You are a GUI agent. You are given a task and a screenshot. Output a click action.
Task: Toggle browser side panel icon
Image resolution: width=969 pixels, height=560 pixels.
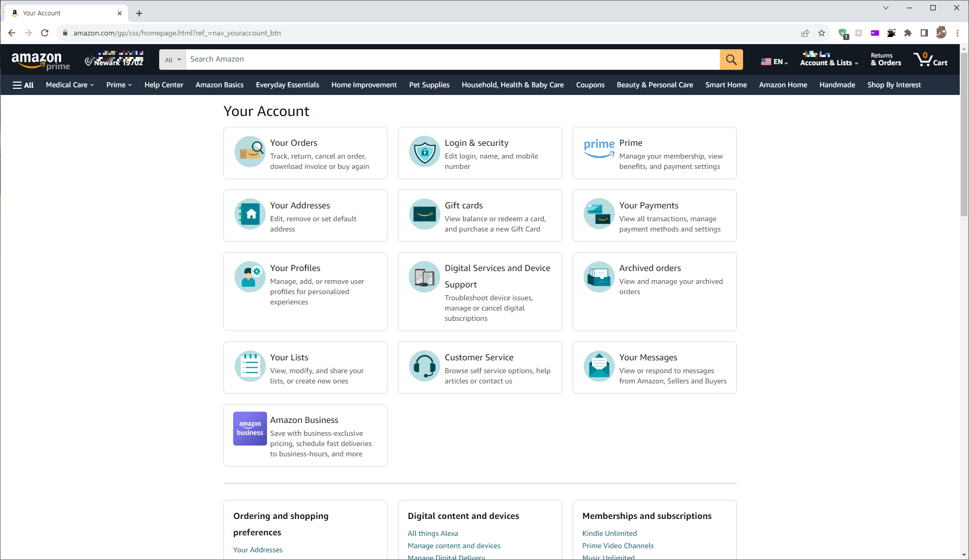click(924, 33)
